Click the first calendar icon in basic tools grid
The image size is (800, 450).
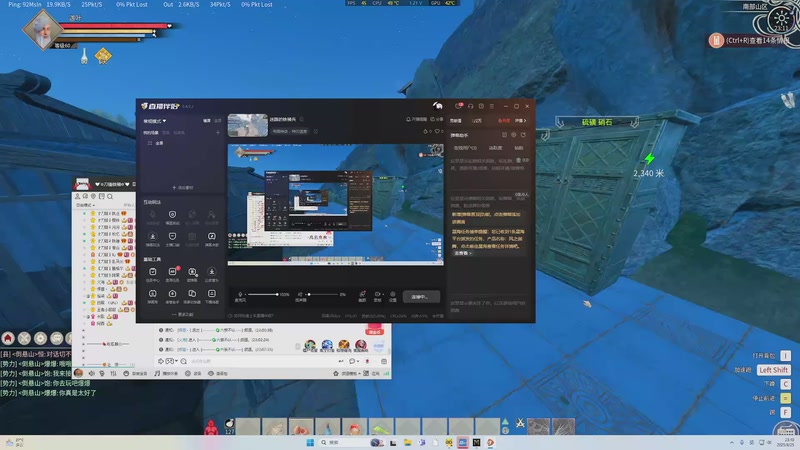(153, 271)
